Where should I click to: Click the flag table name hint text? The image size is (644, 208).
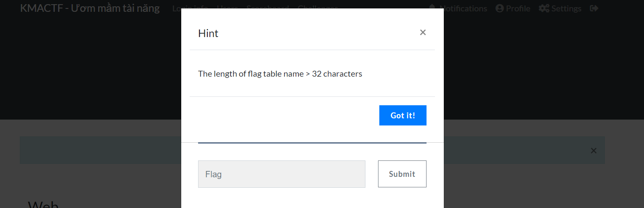pos(280,74)
